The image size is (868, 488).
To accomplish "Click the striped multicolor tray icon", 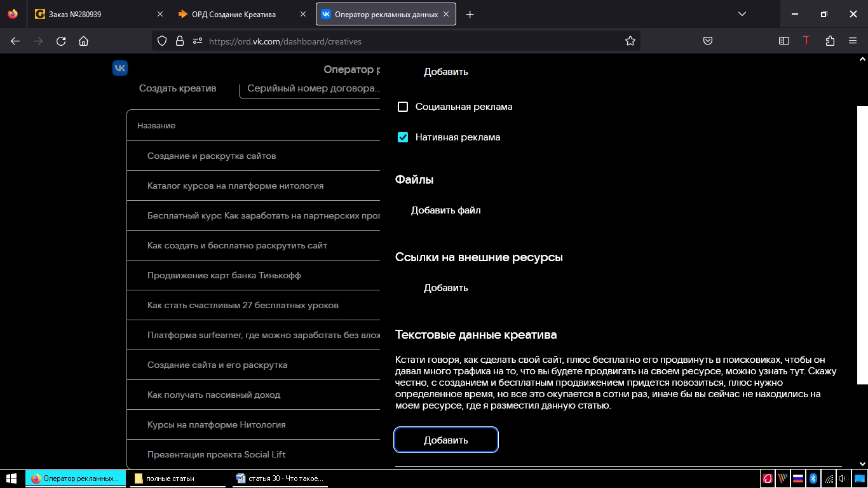I will (783, 478).
